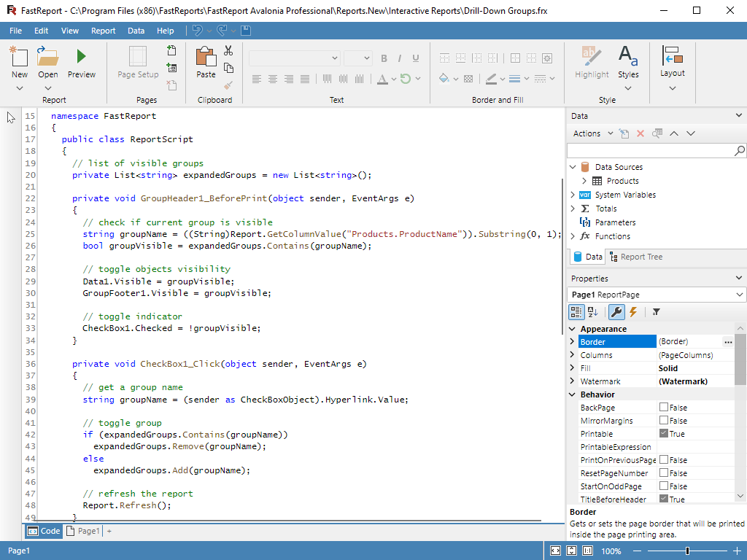Show Events with the lightning bolt icon

633,312
